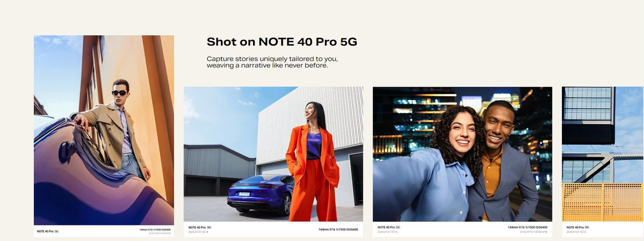Viewport: 644px width, 241px height.
Task: Click the 5G badge under selfie couple photo
Action: (398, 227)
